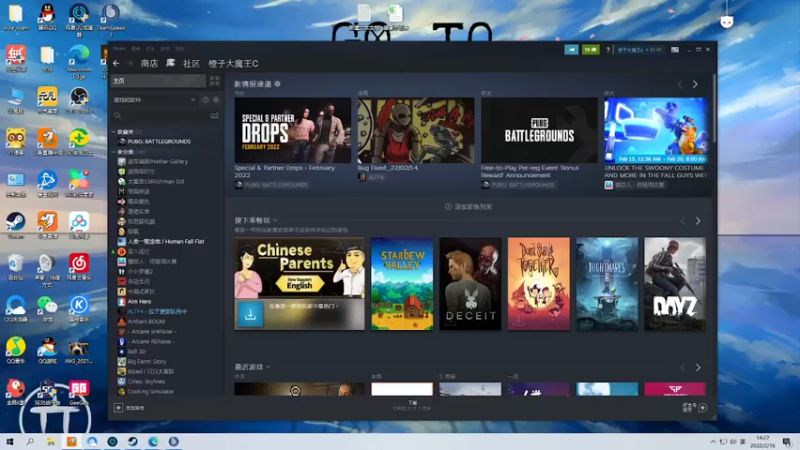
Task: Open advanced filter settings icon beside search
Action: coord(215,116)
